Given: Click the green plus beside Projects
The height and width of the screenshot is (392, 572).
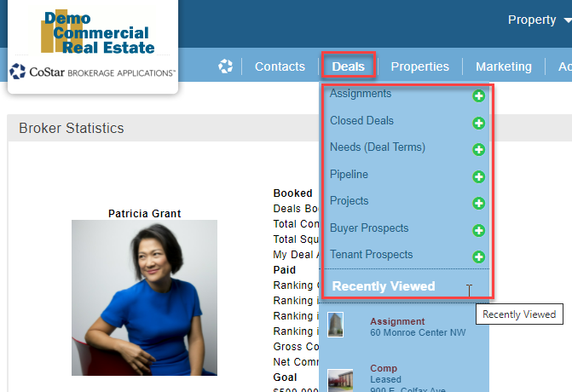Looking at the screenshot, I should coord(478,204).
